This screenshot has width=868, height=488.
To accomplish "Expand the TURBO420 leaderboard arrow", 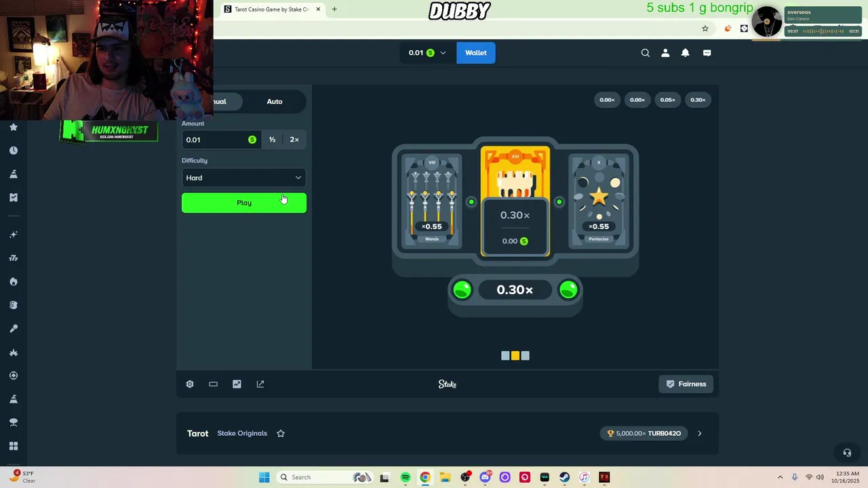I will (700, 434).
